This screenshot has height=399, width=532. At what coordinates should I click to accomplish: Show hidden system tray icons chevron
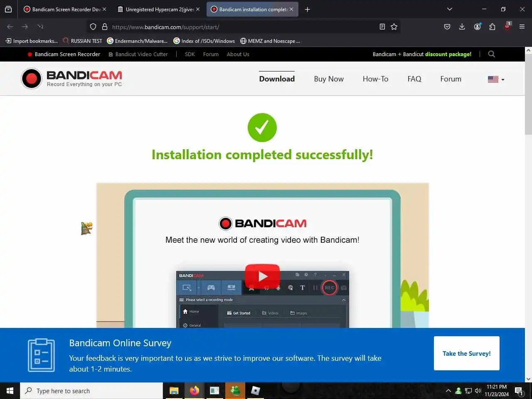[x=448, y=391]
